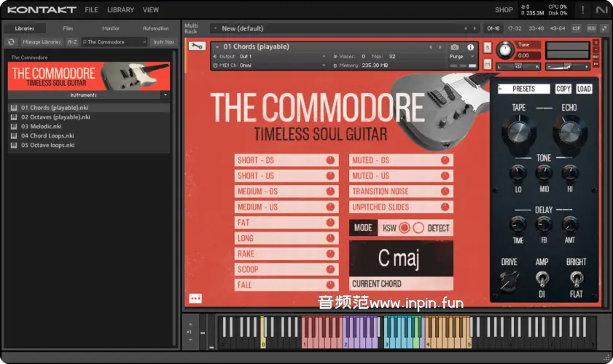Minimize the instrument header with minus icon
613x364 pixels.
pos(596,50)
